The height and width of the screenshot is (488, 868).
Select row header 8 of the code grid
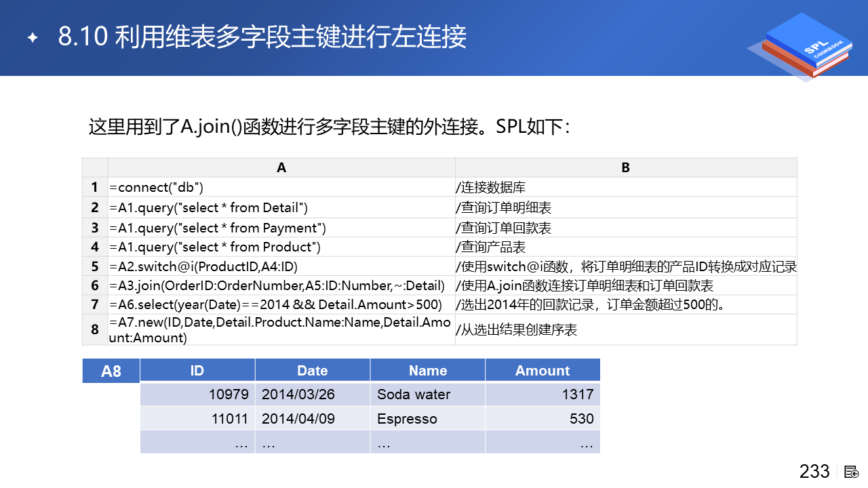point(95,329)
